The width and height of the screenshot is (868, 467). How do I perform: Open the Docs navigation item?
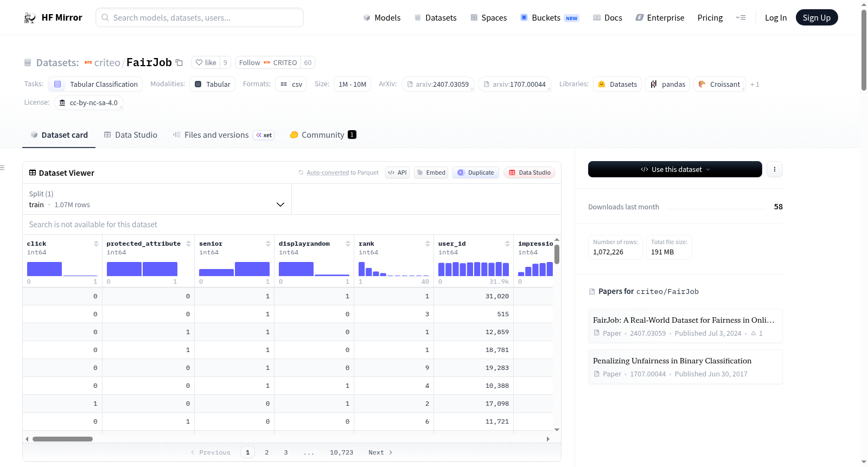(x=608, y=17)
